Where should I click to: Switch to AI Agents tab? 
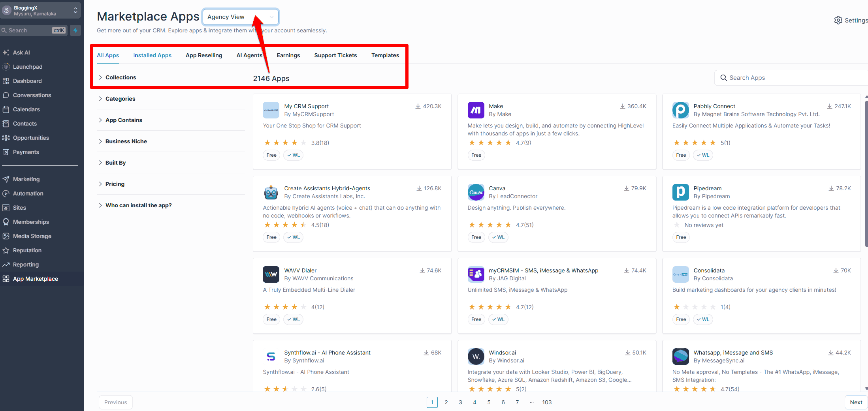[x=249, y=55]
